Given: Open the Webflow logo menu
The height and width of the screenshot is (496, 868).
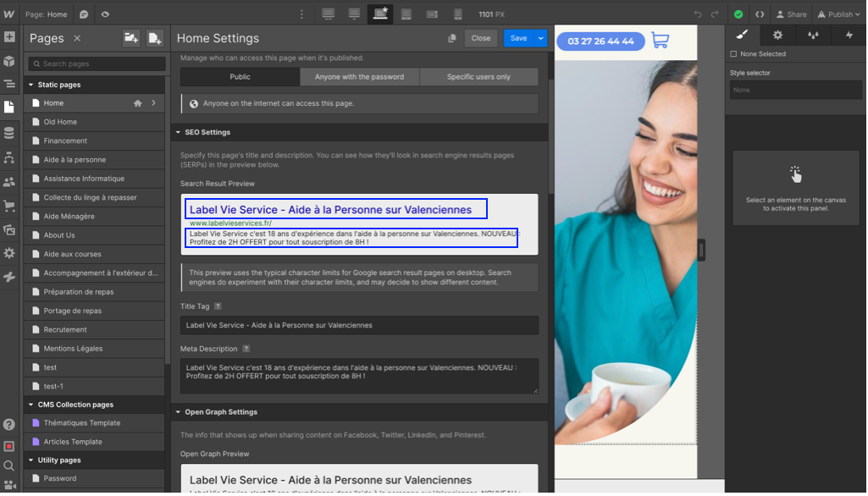Looking at the screenshot, I should 8,14.
